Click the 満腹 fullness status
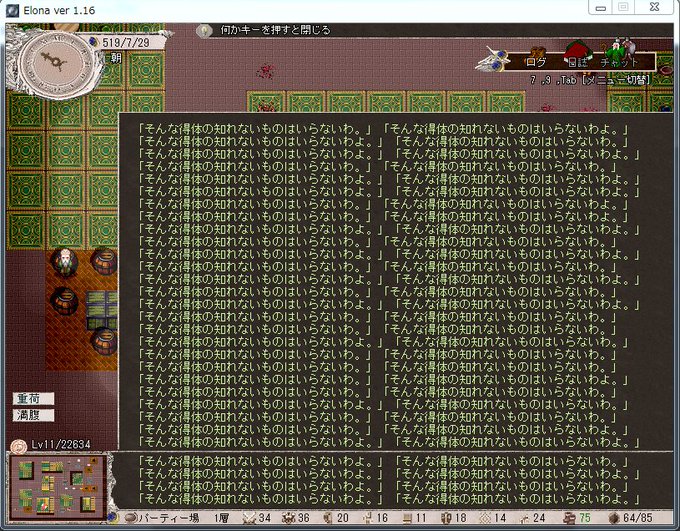The width and height of the screenshot is (680, 531). tap(33, 415)
